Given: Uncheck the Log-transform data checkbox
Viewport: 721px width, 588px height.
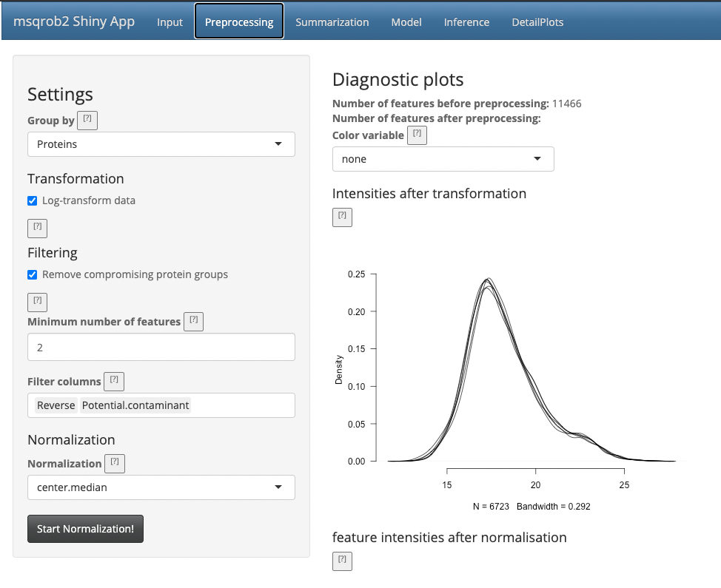Looking at the screenshot, I should click(x=33, y=200).
